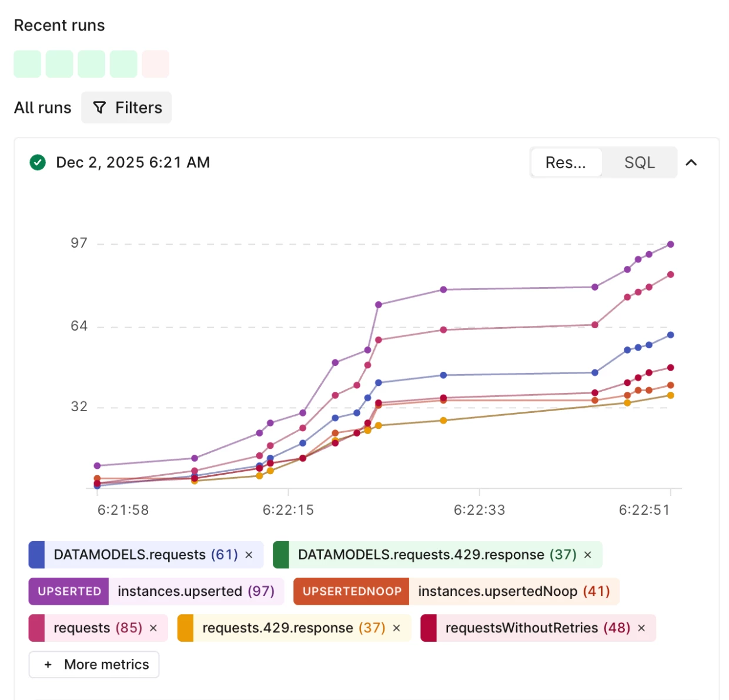Viewport: 729px width, 700px height.
Task: Remove requestsWithoutRetries (48) metric chip
Action: 641,628
